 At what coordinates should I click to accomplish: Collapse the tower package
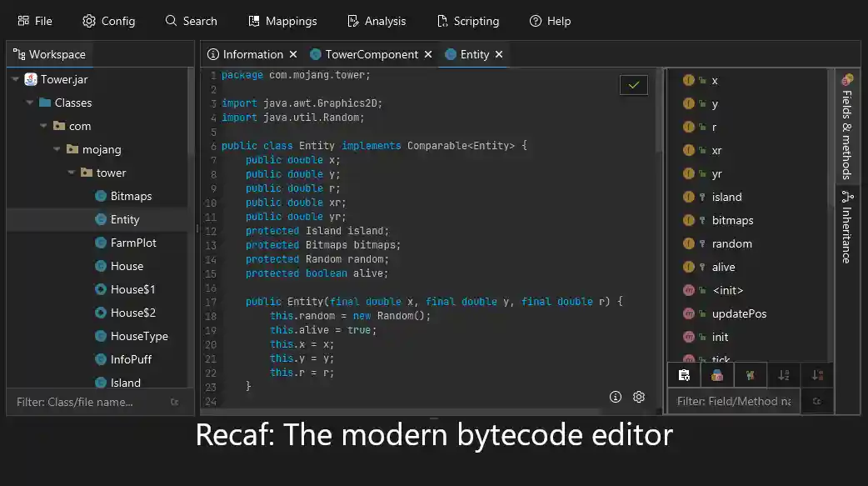[x=72, y=173]
